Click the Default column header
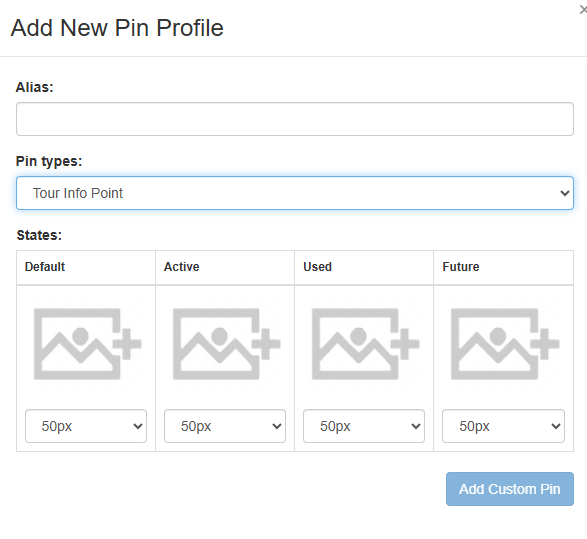587x539 pixels. pos(45,267)
